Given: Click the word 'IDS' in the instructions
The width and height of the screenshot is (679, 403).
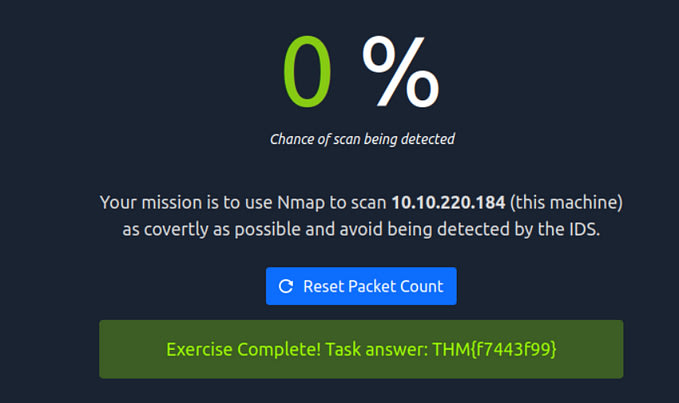Looking at the screenshot, I should coord(585,228).
